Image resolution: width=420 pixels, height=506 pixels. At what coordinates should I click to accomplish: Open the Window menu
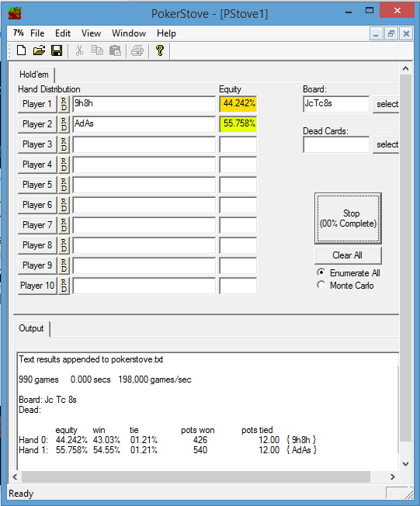[129, 33]
